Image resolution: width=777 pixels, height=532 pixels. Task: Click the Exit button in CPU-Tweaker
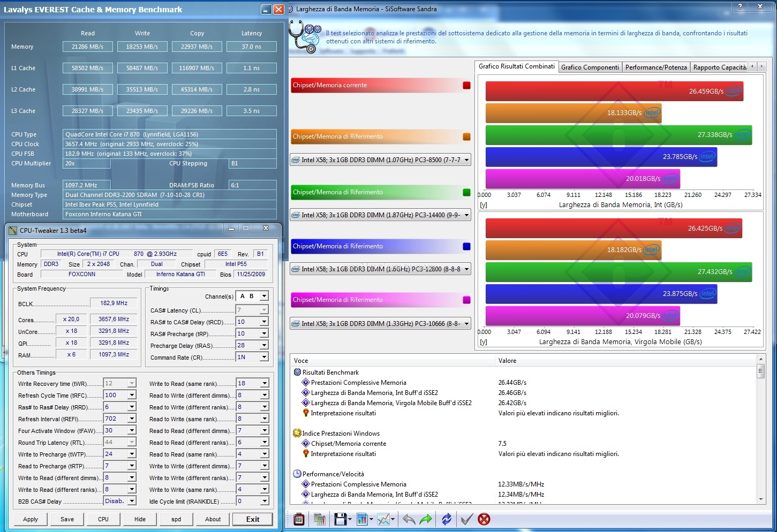(253, 519)
